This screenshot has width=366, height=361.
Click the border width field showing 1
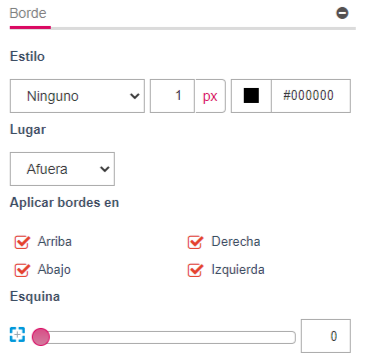click(x=172, y=96)
